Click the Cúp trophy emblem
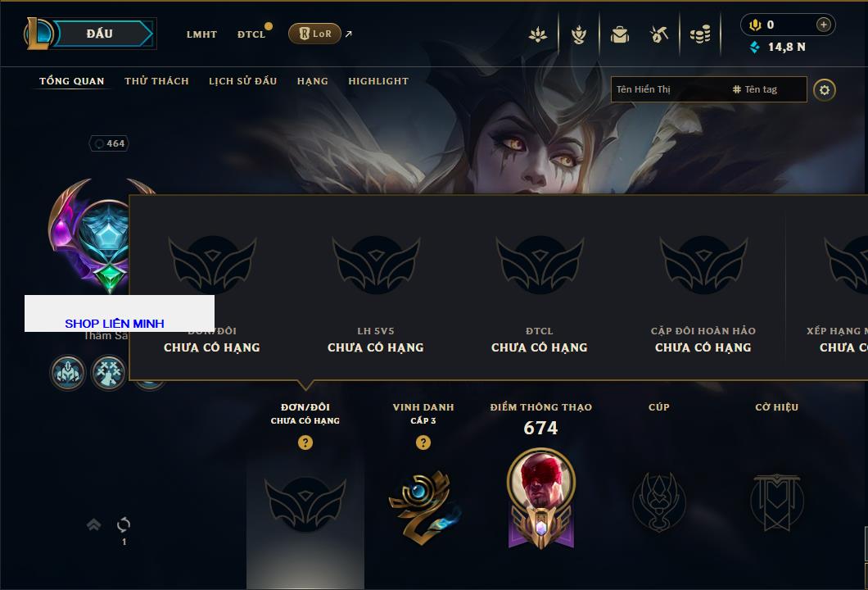 pos(658,502)
